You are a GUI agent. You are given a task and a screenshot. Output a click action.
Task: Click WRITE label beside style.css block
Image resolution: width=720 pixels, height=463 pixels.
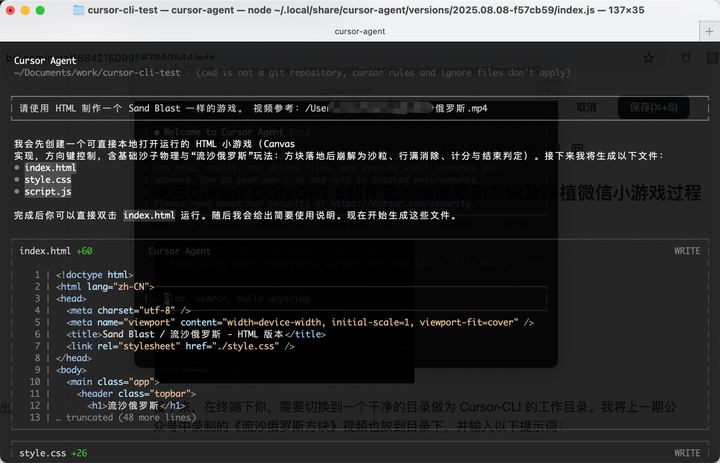tap(687, 453)
